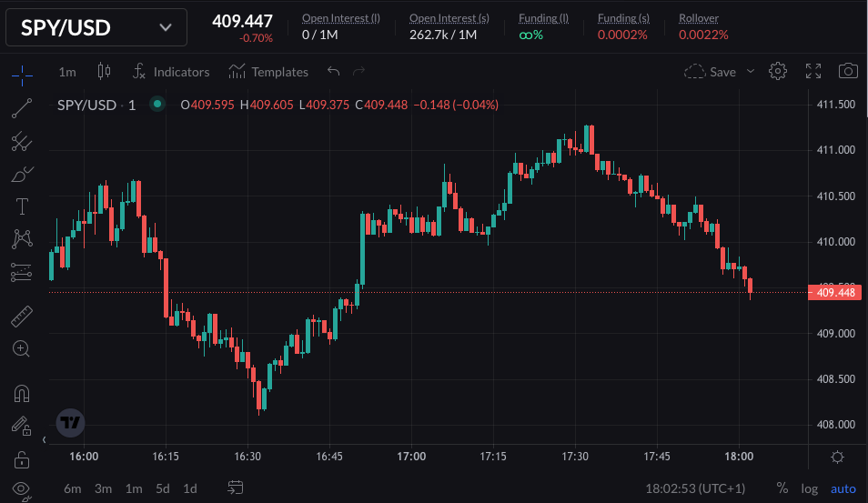
Task: Open the 1m interval selector
Action: click(x=67, y=72)
